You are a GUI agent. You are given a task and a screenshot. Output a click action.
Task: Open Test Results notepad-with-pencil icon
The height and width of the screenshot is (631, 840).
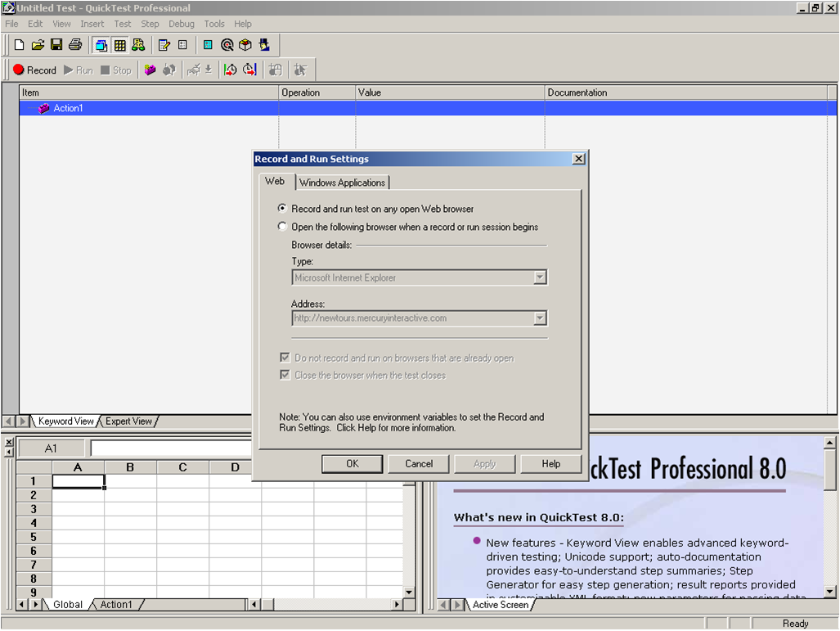(x=164, y=45)
